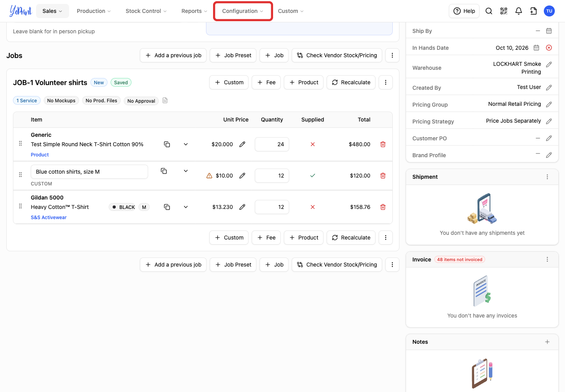Expand the Generic T-Shirt item details

(186, 144)
